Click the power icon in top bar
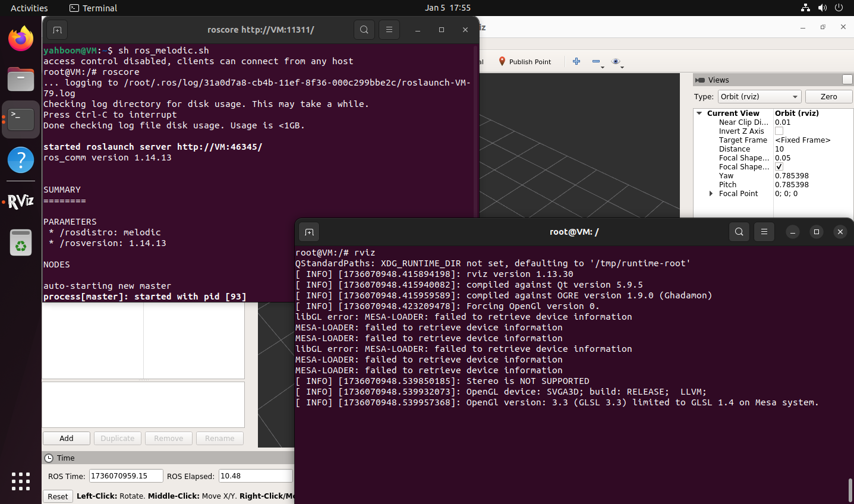The height and width of the screenshot is (504, 854). (x=839, y=8)
